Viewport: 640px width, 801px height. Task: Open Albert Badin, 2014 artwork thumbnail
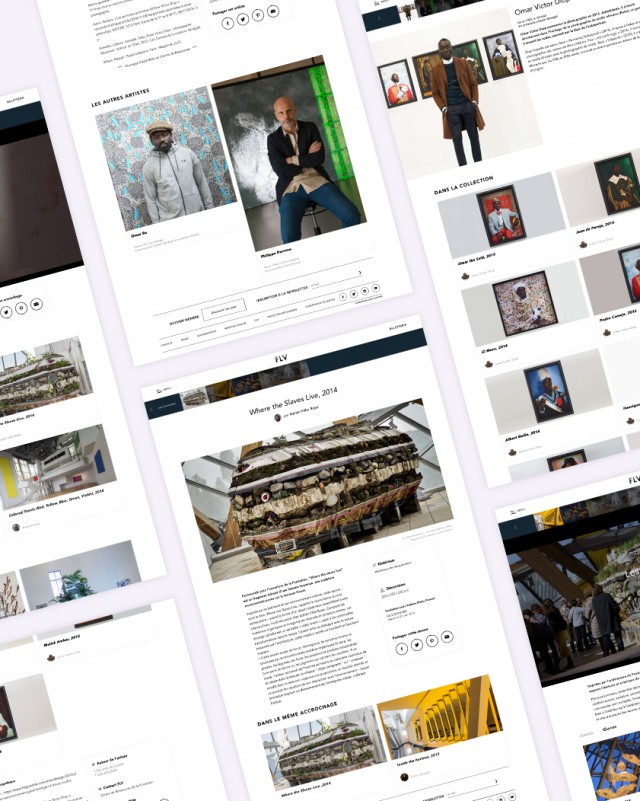tap(549, 391)
